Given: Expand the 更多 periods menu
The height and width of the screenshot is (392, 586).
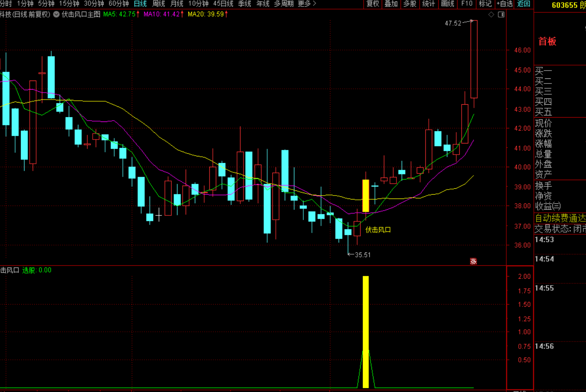Looking at the screenshot, I should coord(307,4).
